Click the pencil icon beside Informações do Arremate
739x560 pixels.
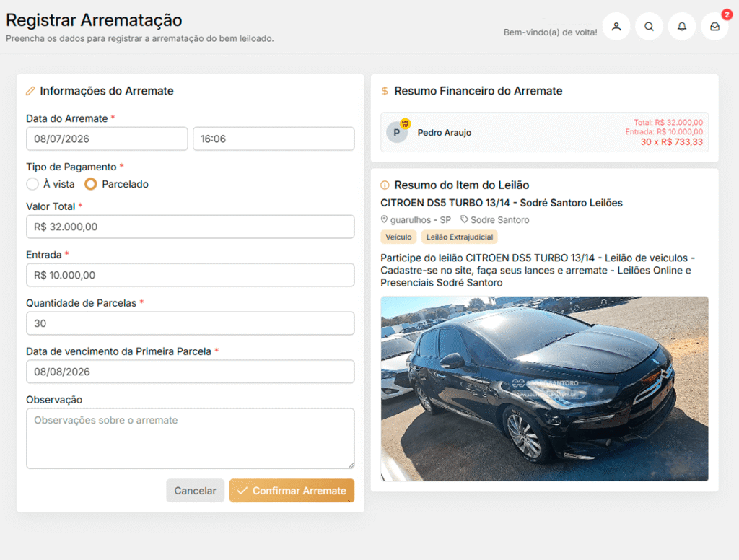[30, 91]
